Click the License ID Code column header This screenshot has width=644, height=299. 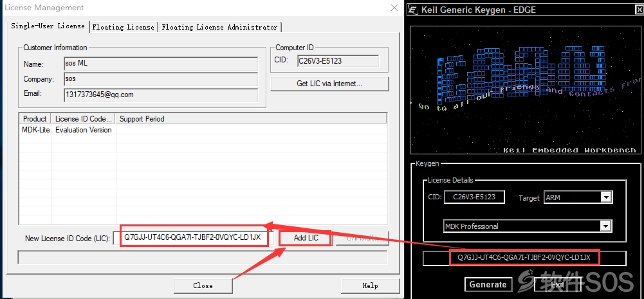[x=84, y=119]
